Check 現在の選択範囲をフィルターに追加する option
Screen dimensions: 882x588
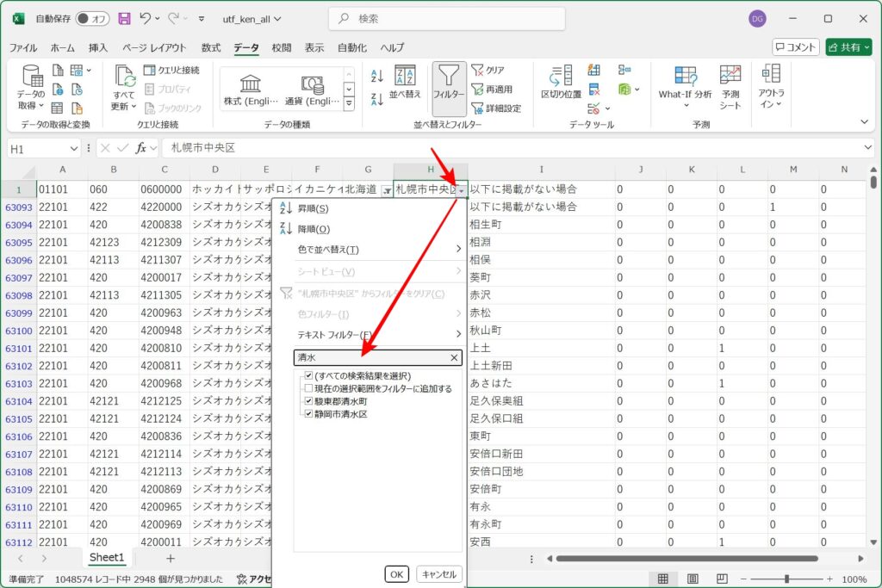click(x=309, y=388)
